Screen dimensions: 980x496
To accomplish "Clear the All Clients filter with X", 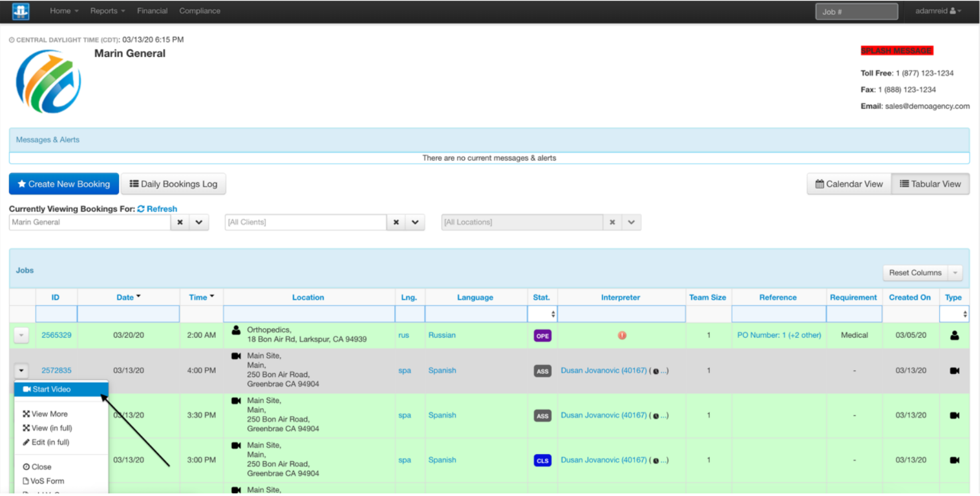I will pyautogui.click(x=396, y=222).
